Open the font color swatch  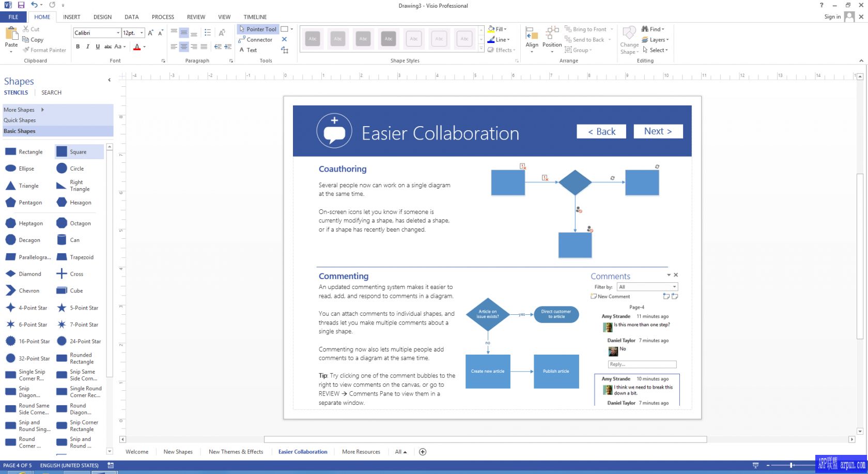coord(136,47)
